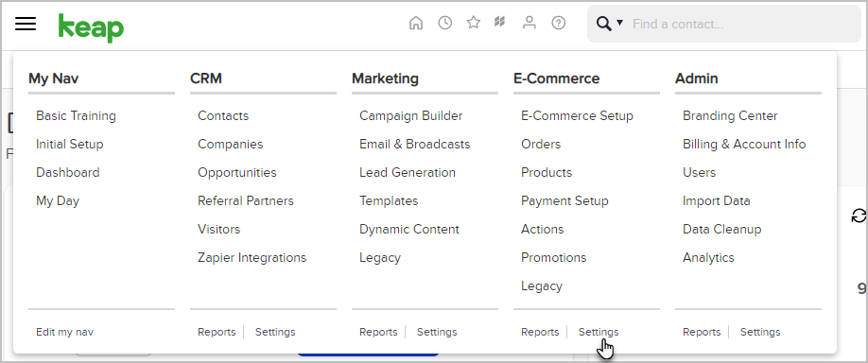Go to Dashboard in My Nav
This screenshot has width=868, height=363.
67,172
